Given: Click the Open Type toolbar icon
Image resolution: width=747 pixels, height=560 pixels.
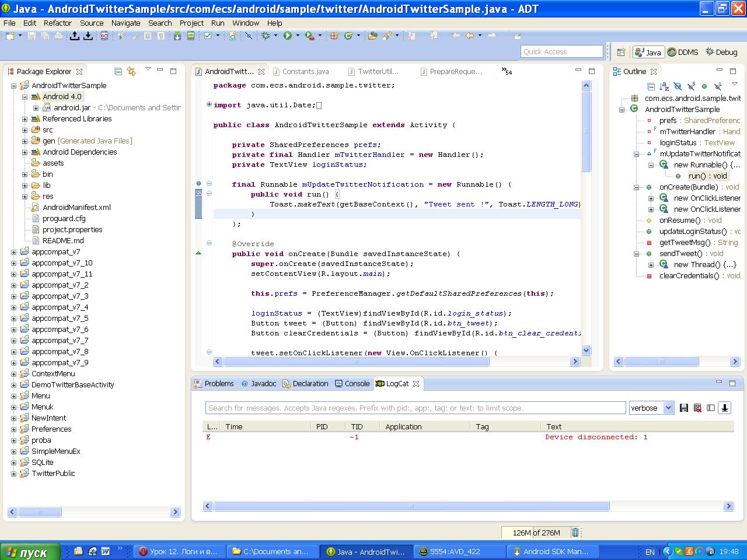Looking at the screenshot, I should click(x=372, y=36).
